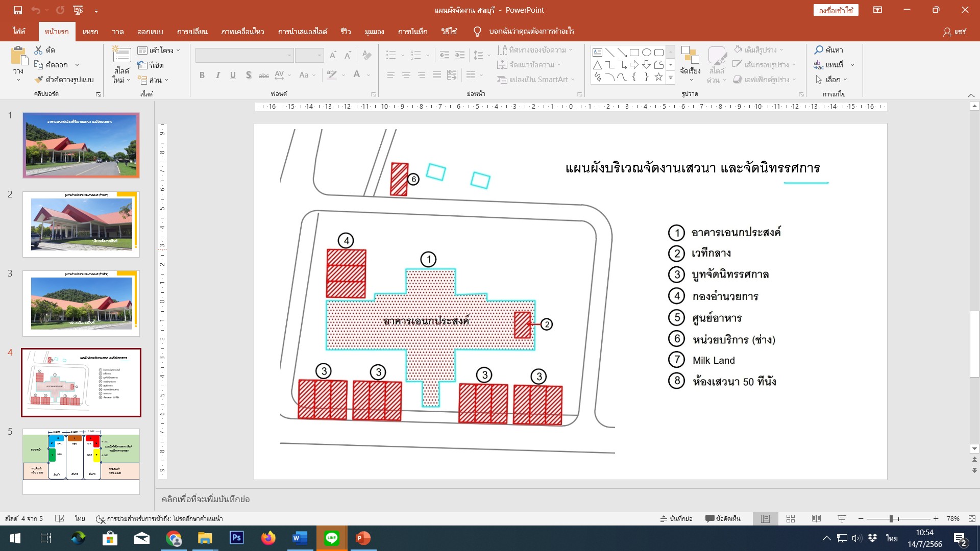Open the Comments (ข้อคิดเห็น) pane from the status bar
The height and width of the screenshot is (551, 980).
click(723, 519)
